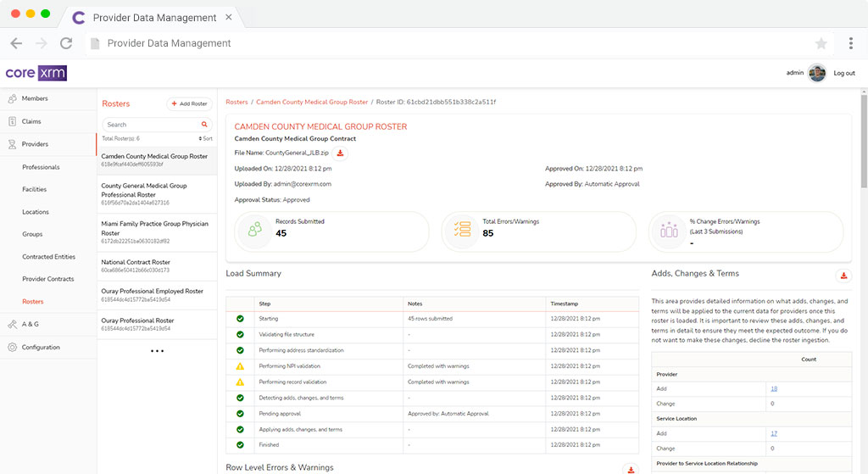The width and height of the screenshot is (868, 474).
Task: Select Camden County Medical Group Roster item
Action: 157,160
